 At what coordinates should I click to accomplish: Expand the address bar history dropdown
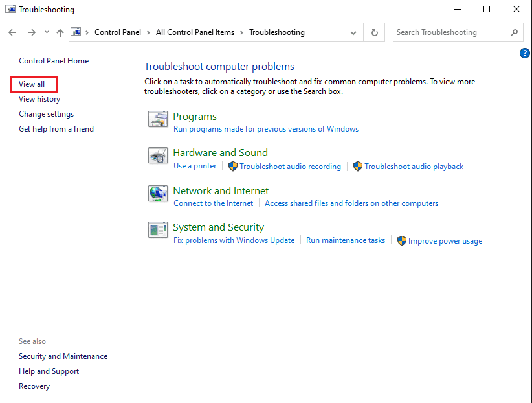pyautogui.click(x=353, y=32)
